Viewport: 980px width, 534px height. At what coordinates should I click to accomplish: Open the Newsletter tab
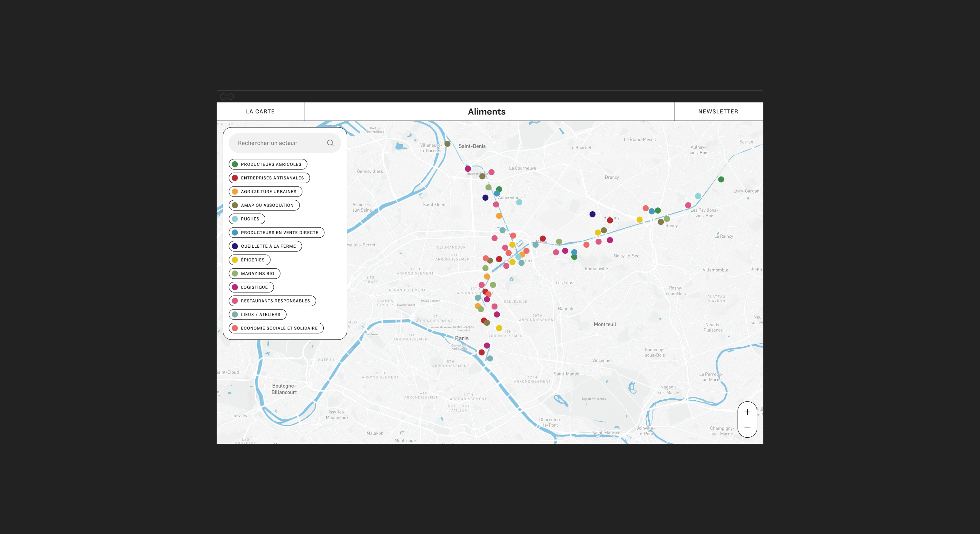(x=718, y=111)
